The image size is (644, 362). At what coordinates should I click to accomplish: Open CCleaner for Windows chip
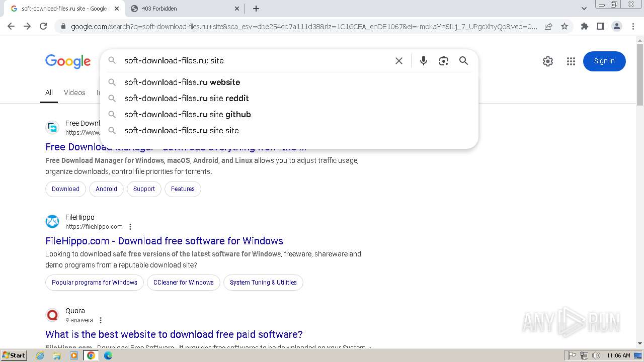pos(184,283)
